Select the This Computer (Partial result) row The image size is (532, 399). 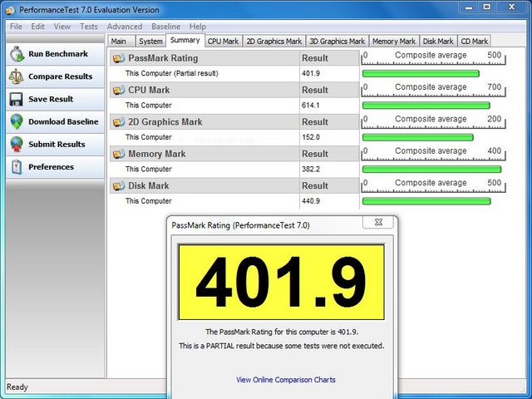point(234,74)
